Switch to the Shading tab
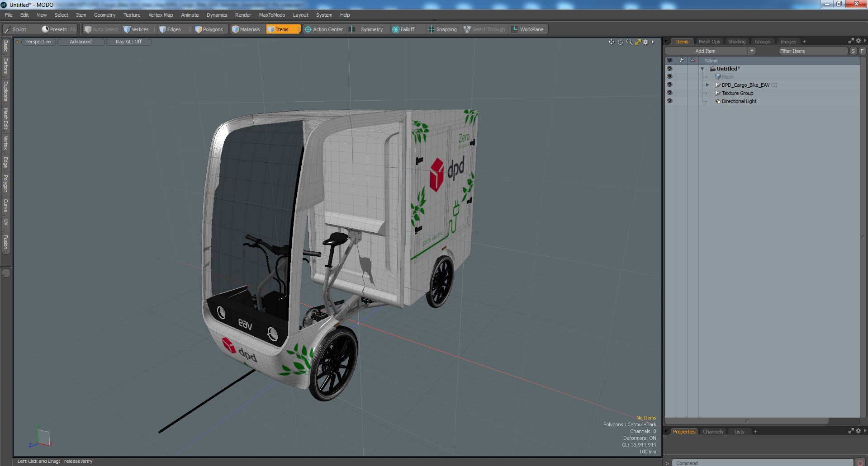 point(736,42)
